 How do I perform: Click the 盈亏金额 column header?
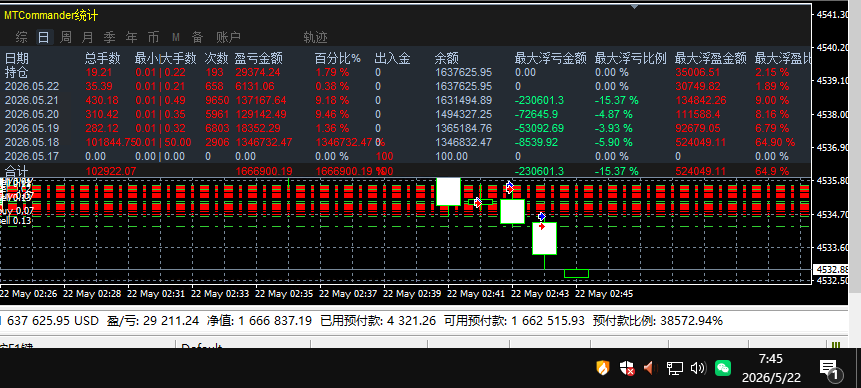click(259, 58)
